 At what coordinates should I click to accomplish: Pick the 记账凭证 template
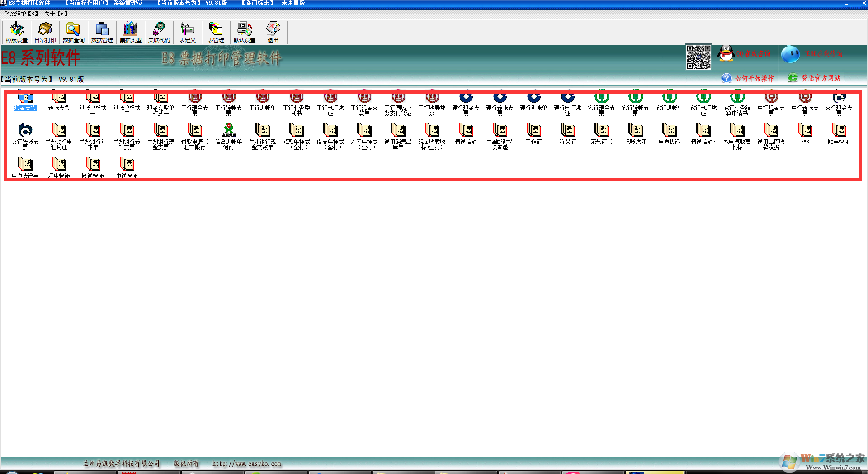pyautogui.click(x=636, y=134)
